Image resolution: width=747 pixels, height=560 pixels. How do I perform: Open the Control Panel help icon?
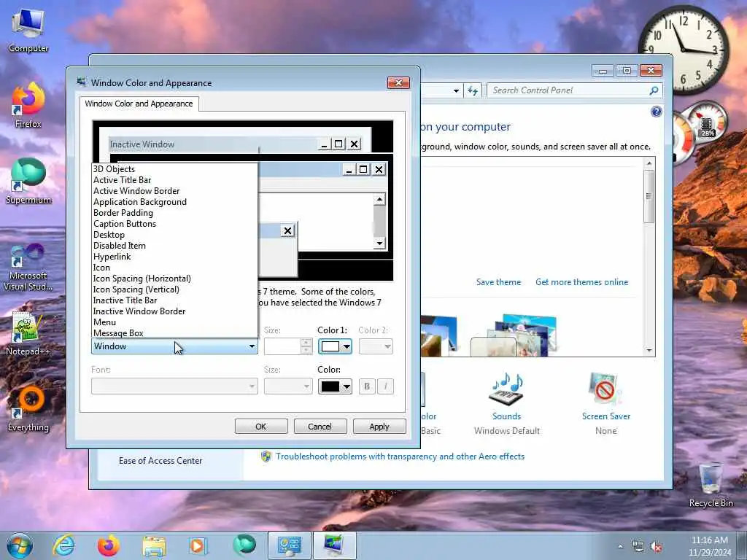click(x=656, y=112)
